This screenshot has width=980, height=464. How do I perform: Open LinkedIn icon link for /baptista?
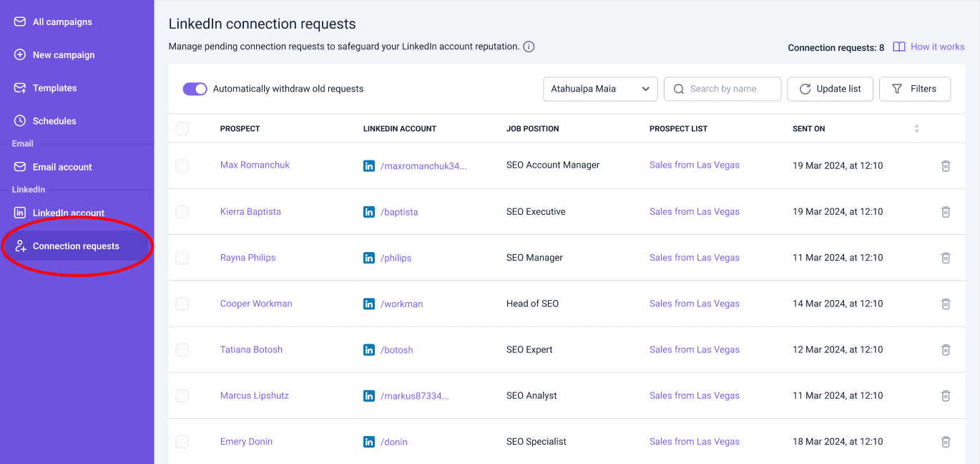pyautogui.click(x=369, y=212)
